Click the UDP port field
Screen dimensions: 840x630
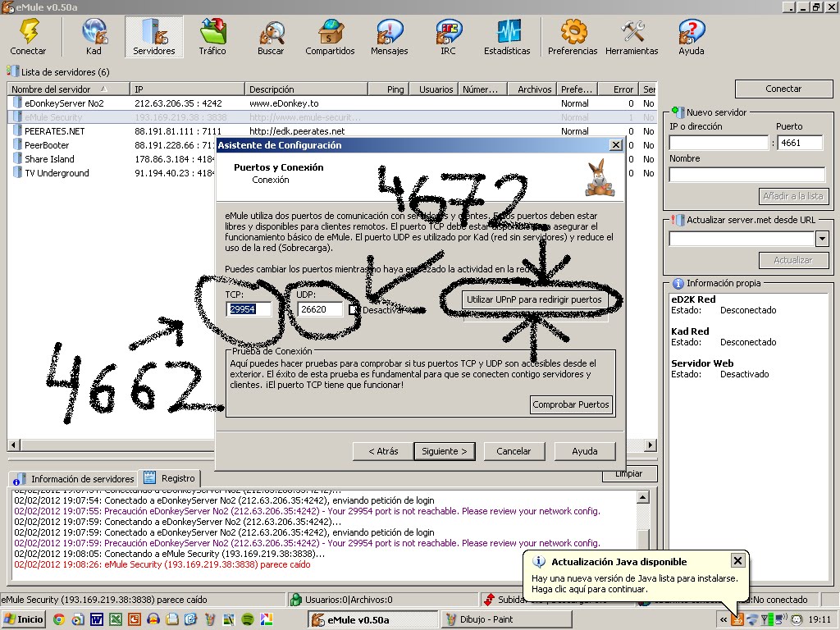(x=320, y=309)
